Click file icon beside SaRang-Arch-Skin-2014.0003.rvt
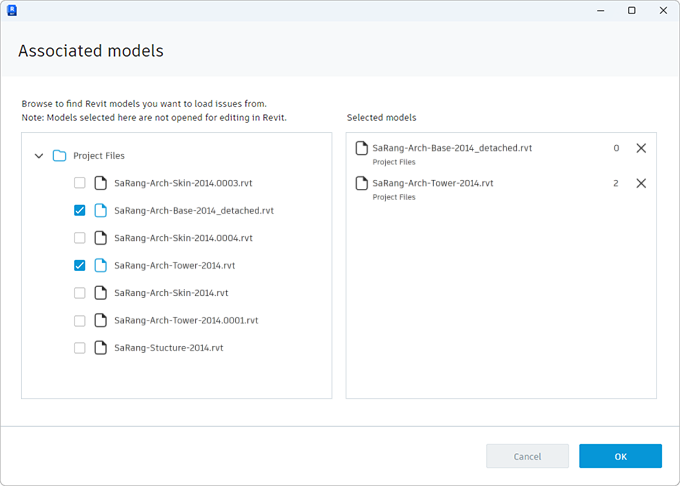Image resolution: width=680 pixels, height=486 pixels. (x=100, y=183)
